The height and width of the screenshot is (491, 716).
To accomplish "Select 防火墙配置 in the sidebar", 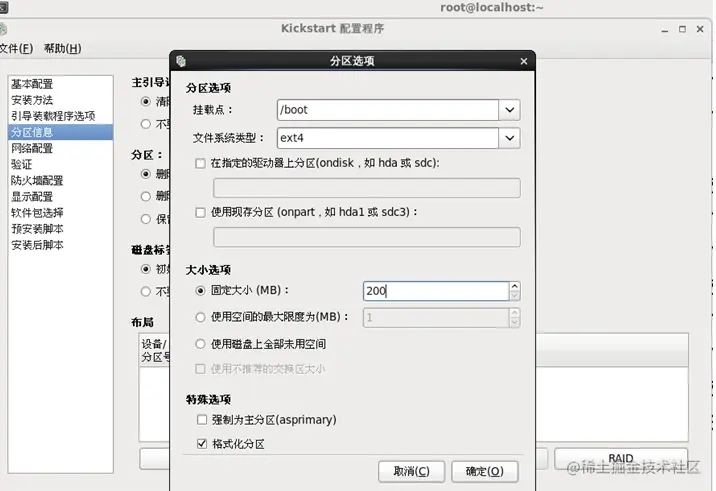I will coord(60,181).
